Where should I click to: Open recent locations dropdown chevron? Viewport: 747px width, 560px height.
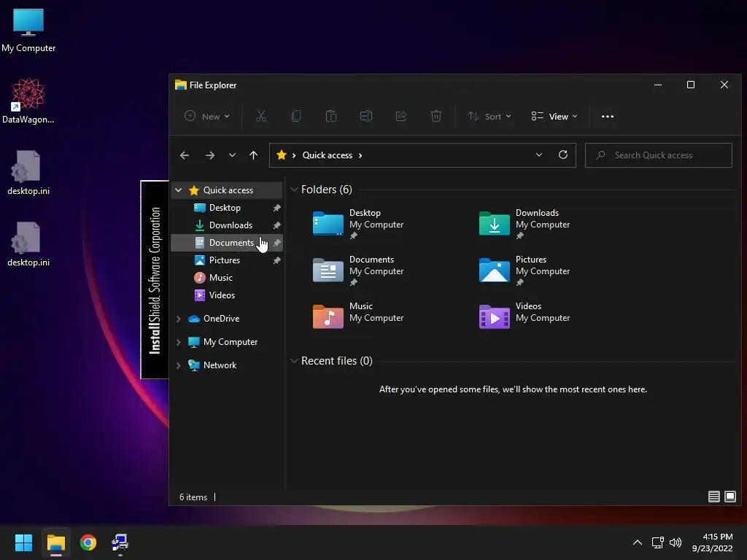232,155
